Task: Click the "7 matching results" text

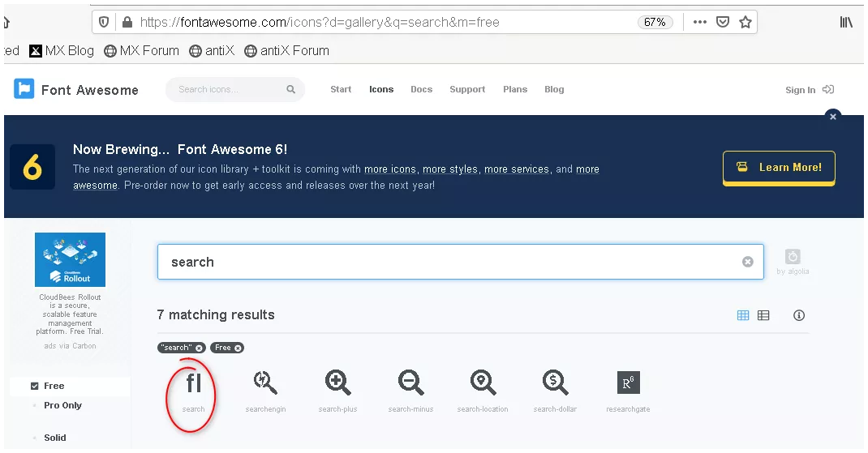Action: 216,314
